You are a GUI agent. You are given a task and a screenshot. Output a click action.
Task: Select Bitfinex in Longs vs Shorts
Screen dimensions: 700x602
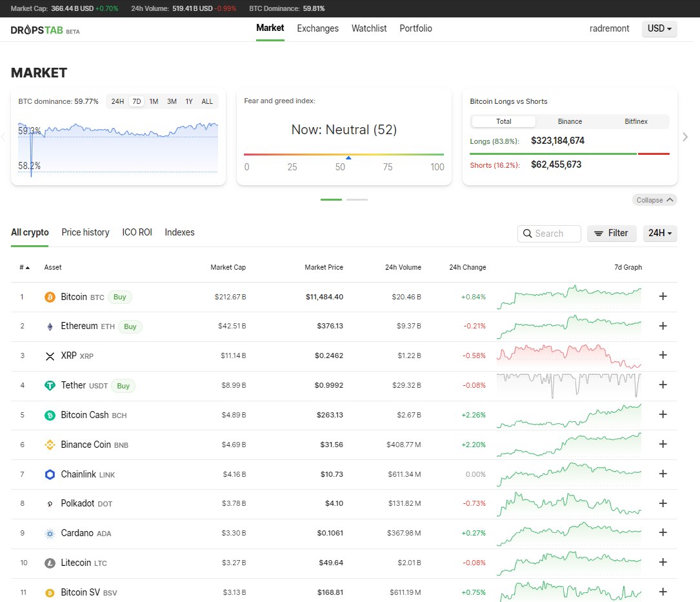pos(635,121)
